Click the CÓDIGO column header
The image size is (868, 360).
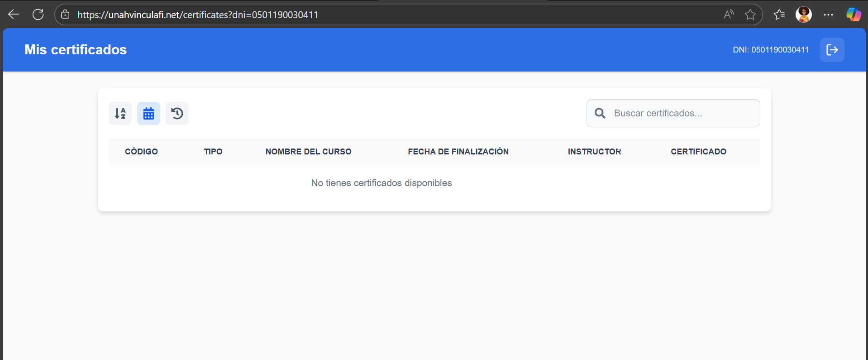[x=141, y=152]
